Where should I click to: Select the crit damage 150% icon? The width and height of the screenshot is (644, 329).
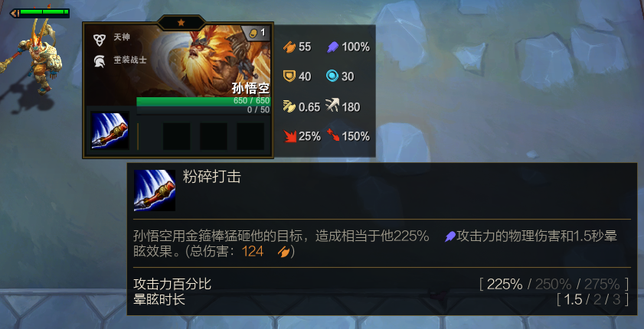click(x=332, y=135)
